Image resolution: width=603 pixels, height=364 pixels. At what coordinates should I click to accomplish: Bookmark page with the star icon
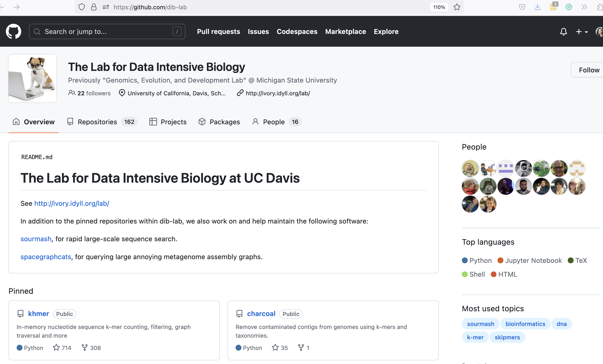pos(457,7)
